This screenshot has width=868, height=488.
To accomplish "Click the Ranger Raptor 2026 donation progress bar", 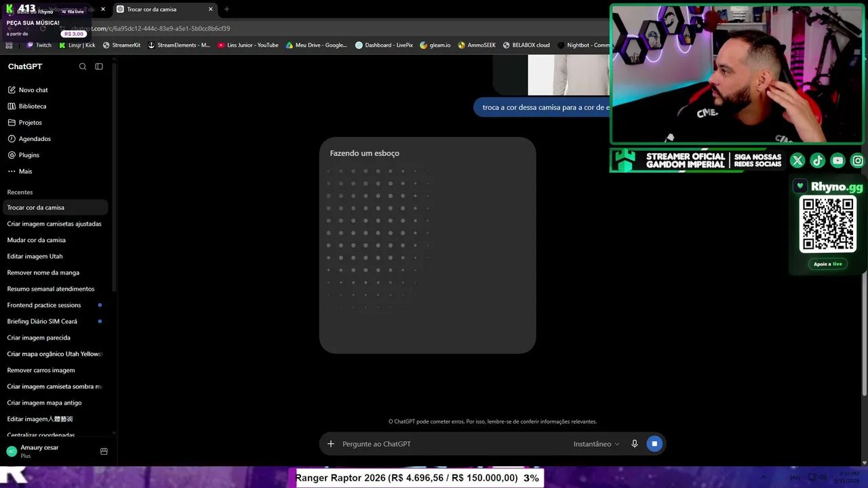I will [x=418, y=478].
